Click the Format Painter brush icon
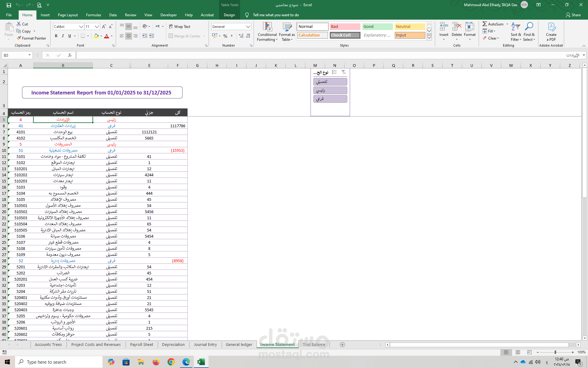 [19, 38]
